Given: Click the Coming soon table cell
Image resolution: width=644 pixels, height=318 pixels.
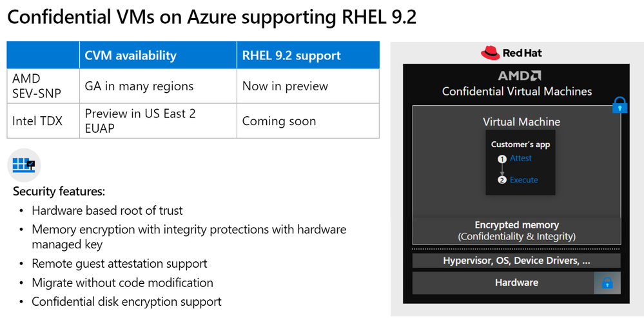Looking at the screenshot, I should point(279,121).
